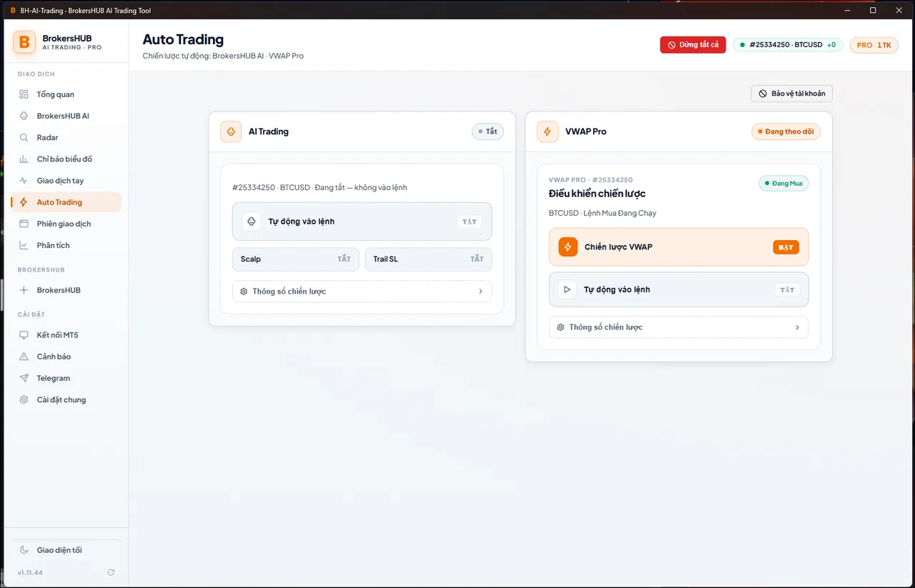Click the PRO 1 TK badge
Image resolution: width=915 pixels, height=588 pixels.
874,45
